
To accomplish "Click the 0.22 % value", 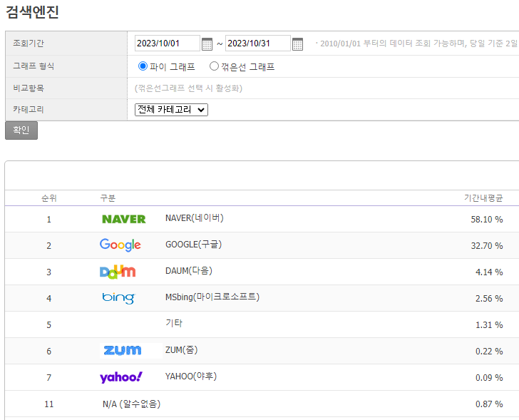I will click(489, 352).
